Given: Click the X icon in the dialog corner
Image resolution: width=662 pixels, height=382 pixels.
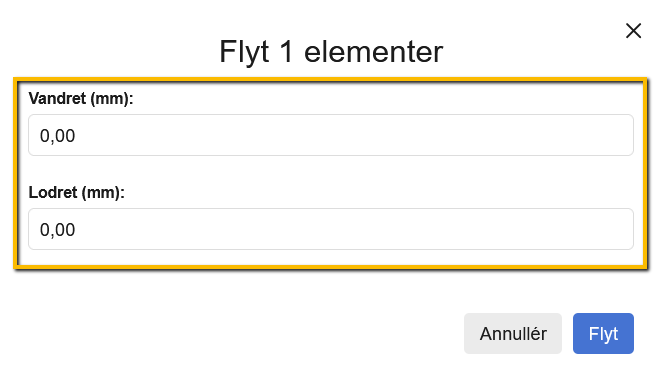Looking at the screenshot, I should point(633,31).
